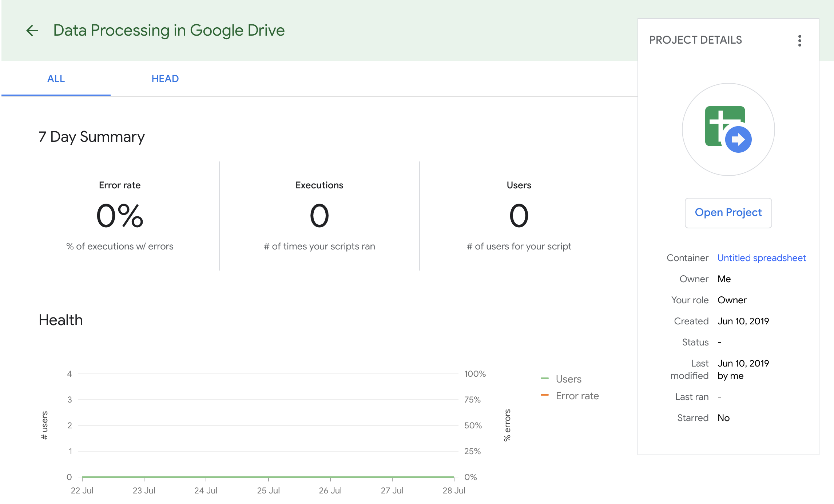Click '% of executions w/ errors' caption
Image resolution: width=834 pixels, height=504 pixels.
[x=120, y=246]
